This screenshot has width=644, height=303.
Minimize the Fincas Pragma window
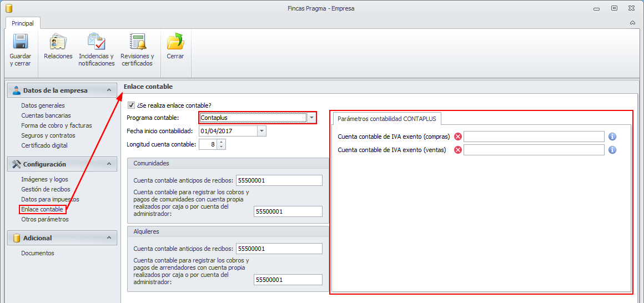click(x=596, y=8)
